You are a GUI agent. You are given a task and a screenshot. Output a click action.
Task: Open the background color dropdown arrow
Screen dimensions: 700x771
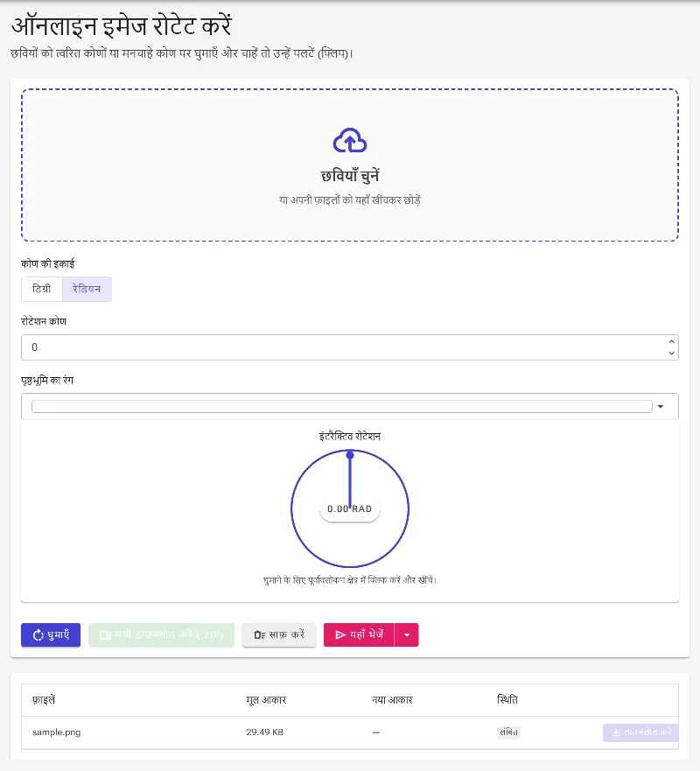[x=661, y=407]
